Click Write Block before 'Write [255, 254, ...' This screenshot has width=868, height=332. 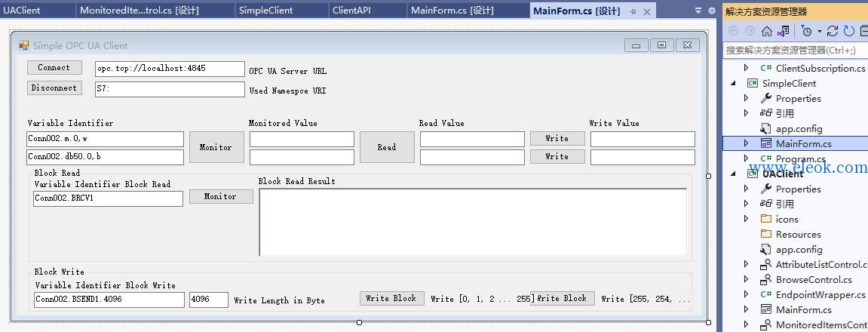(x=563, y=298)
